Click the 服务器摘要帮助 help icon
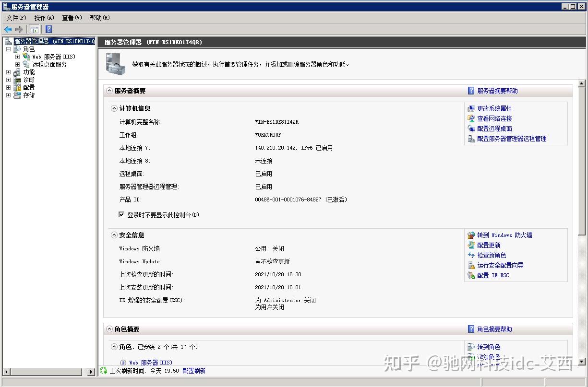The image size is (588, 387). coord(471,91)
